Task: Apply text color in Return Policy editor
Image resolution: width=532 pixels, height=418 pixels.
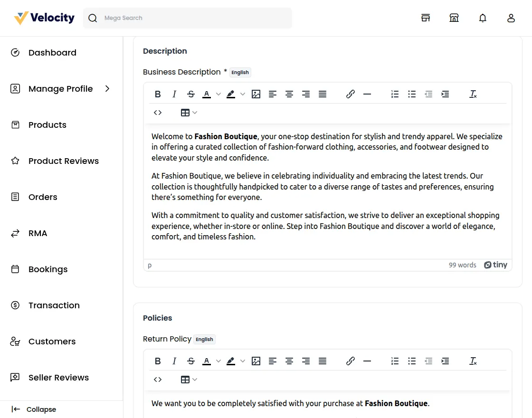Action: pyautogui.click(x=207, y=361)
